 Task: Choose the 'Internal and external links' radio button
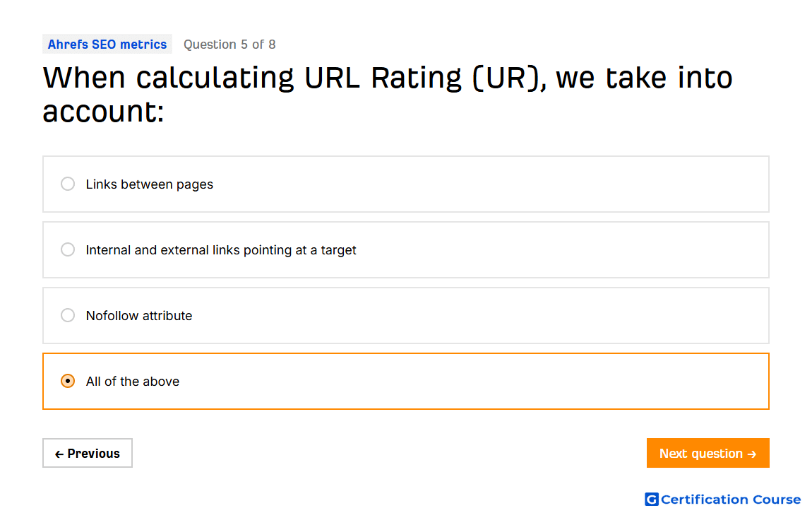click(x=68, y=250)
